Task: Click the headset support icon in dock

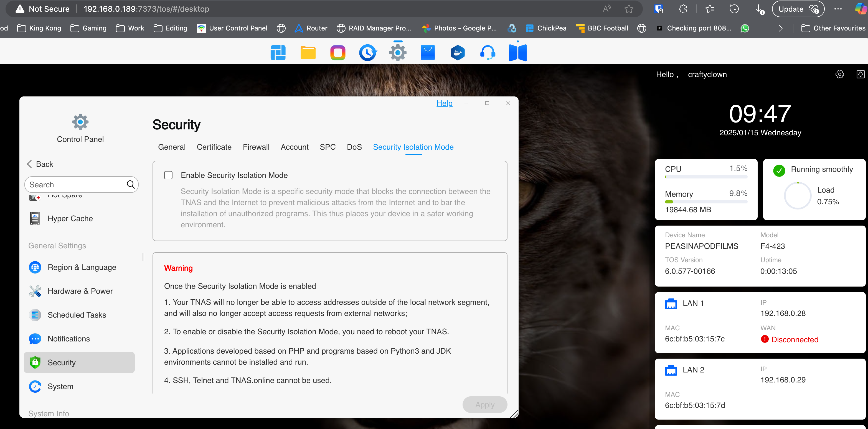Action: click(487, 53)
